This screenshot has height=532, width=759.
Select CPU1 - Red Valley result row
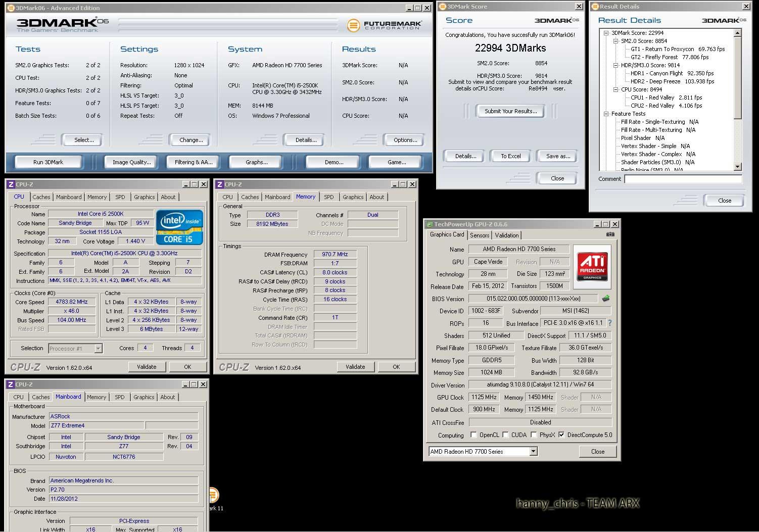pos(666,98)
